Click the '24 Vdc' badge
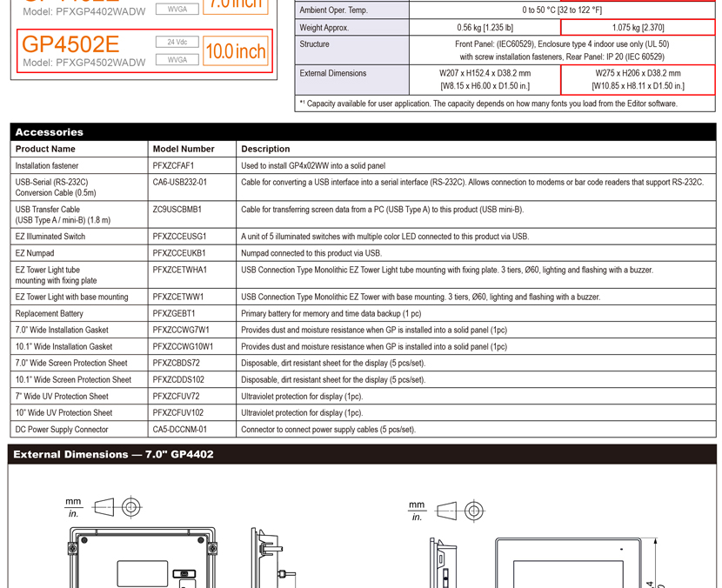722x588 pixels. pyautogui.click(x=177, y=42)
